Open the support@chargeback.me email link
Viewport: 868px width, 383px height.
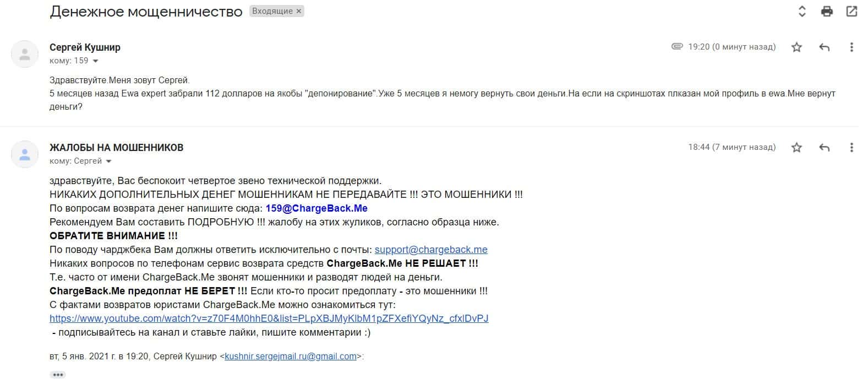(x=431, y=250)
